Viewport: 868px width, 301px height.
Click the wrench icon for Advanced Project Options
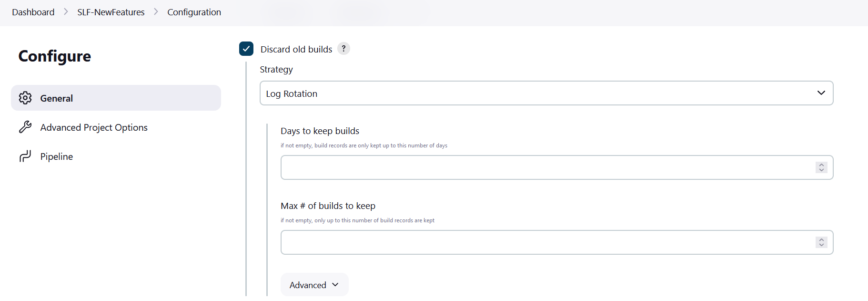coord(25,127)
